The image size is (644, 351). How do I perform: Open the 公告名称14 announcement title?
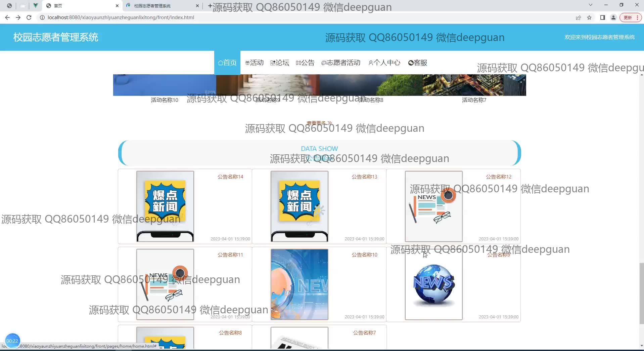coord(230,177)
